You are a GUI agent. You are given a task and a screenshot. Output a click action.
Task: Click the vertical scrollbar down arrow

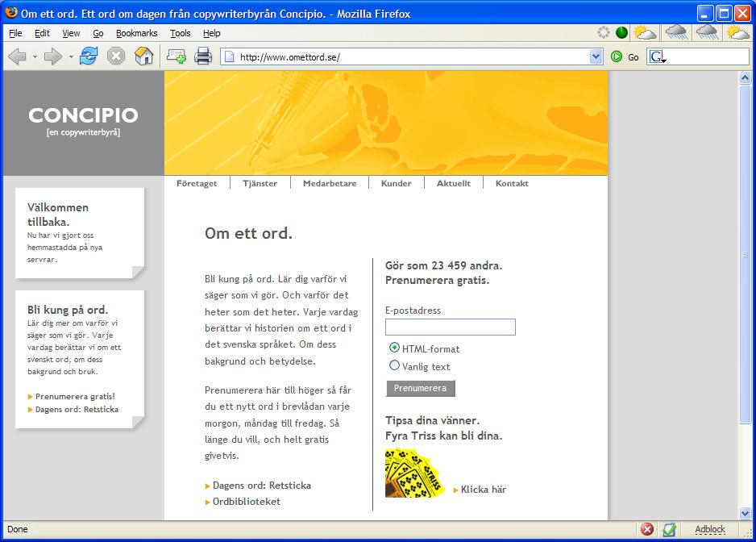(745, 513)
